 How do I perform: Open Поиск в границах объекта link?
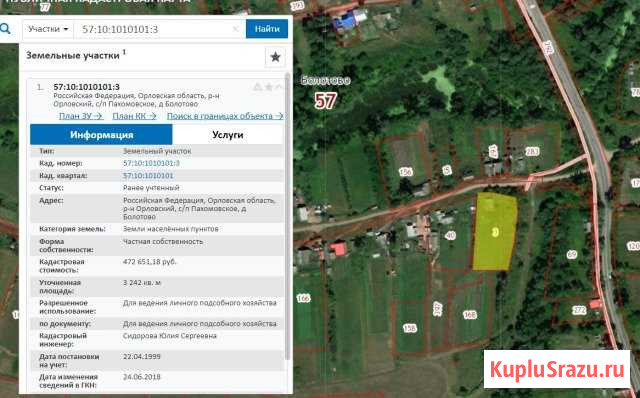click(225, 116)
